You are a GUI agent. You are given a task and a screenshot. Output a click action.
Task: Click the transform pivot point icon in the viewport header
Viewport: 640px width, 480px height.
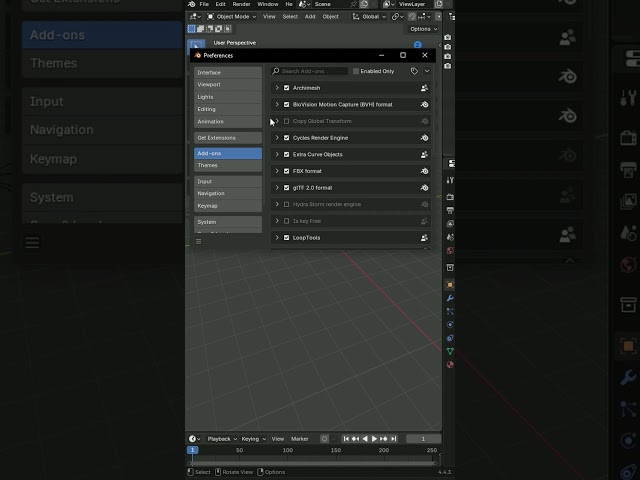[x=398, y=17]
